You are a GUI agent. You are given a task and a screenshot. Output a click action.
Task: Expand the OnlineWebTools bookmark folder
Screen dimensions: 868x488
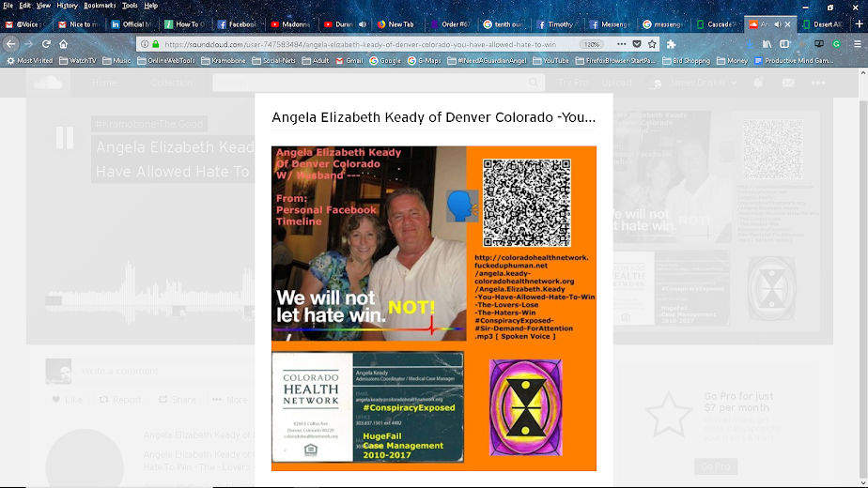(x=166, y=61)
